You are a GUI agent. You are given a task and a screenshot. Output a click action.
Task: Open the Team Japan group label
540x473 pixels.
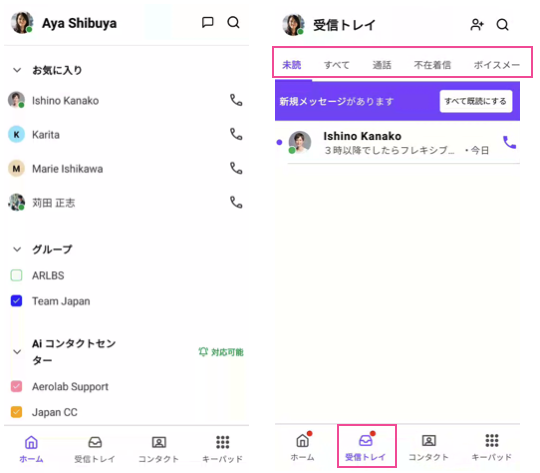[x=61, y=301]
